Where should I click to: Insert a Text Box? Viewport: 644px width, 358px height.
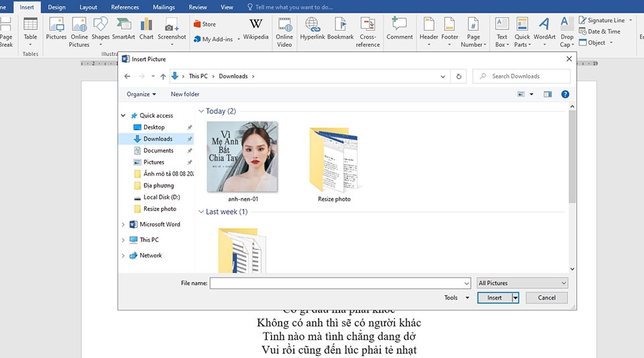point(502,32)
